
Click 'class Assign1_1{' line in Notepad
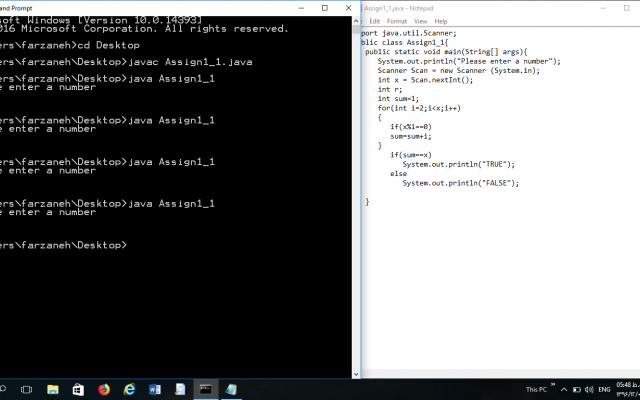(404, 42)
